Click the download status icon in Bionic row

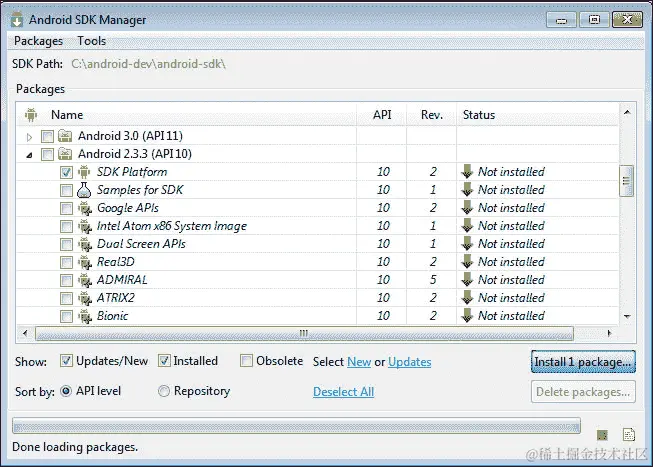[467, 316]
